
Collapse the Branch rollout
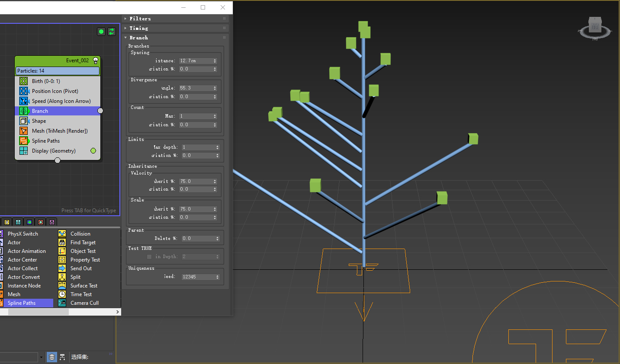pos(138,38)
